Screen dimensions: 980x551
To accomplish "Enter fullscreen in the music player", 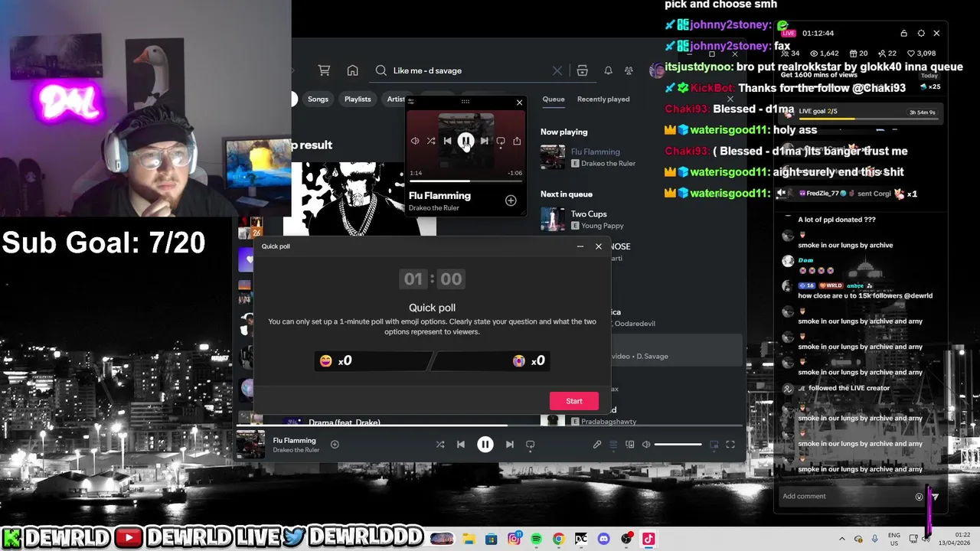I will (730, 444).
